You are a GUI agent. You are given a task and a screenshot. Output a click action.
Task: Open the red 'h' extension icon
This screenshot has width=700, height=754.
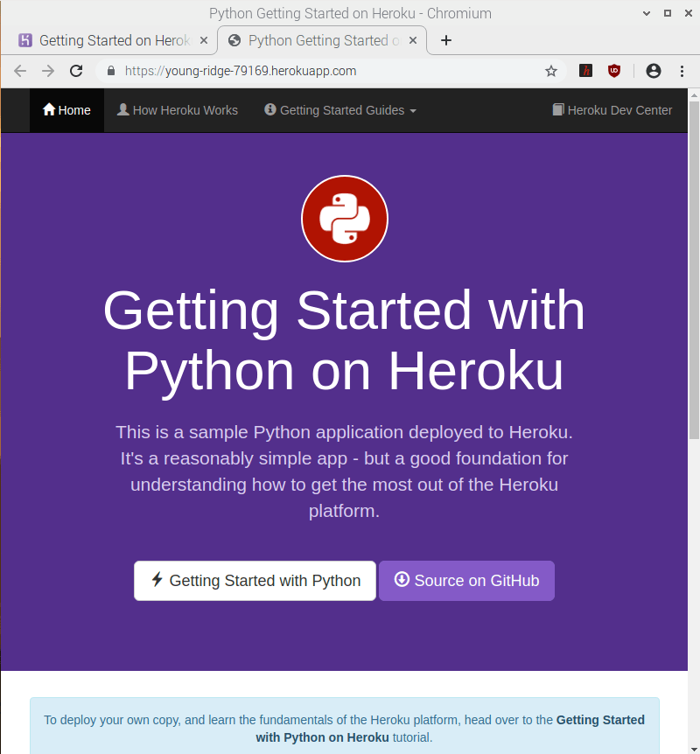585,71
